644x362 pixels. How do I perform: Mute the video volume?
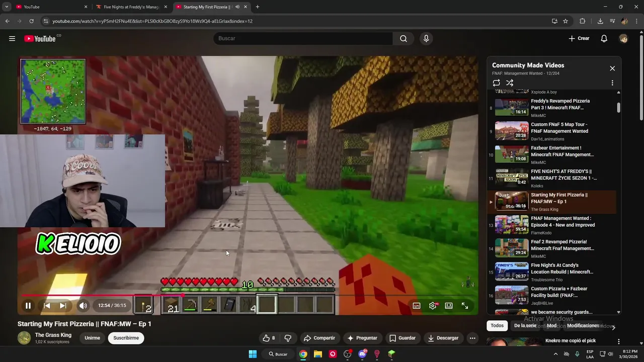point(83,305)
